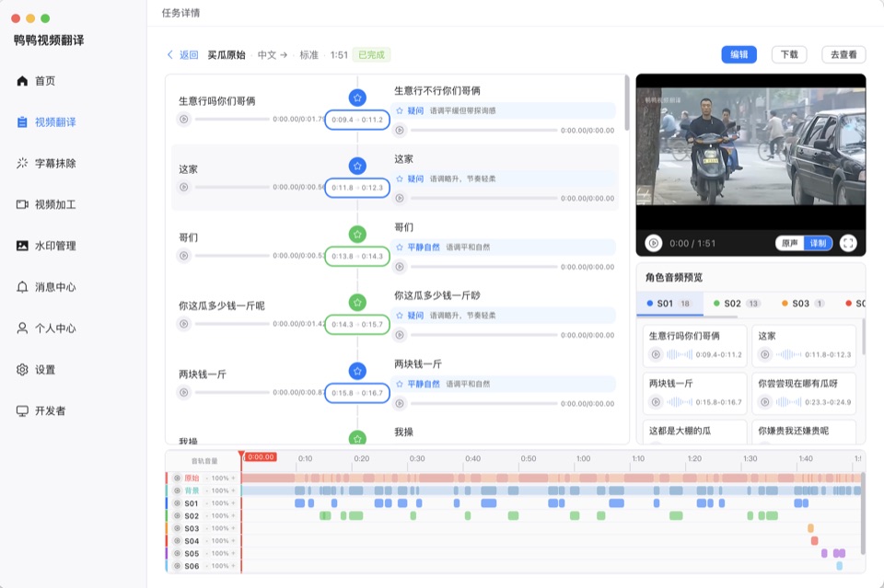The width and height of the screenshot is (884, 588).
Task: Open the 首页 home icon in sidebar
Action: point(22,81)
